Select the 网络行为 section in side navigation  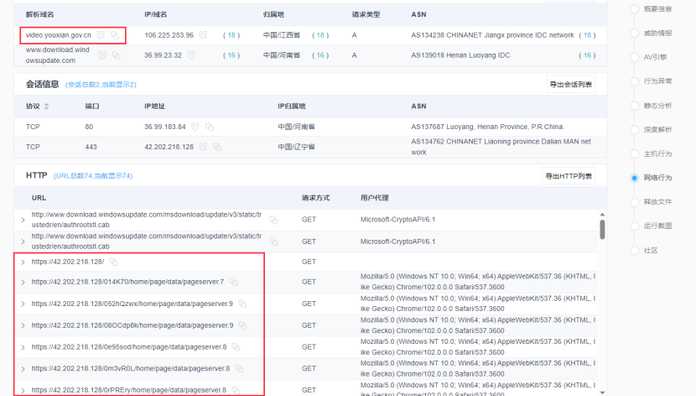click(x=657, y=178)
